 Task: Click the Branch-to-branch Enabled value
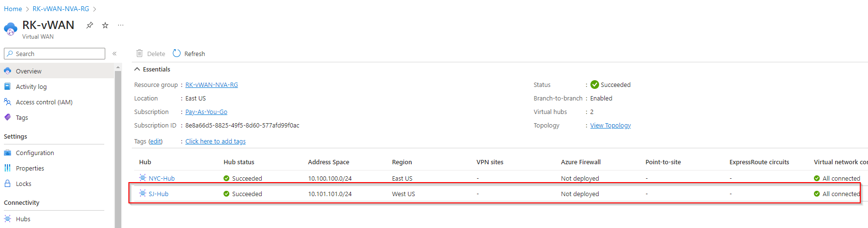[601, 98]
